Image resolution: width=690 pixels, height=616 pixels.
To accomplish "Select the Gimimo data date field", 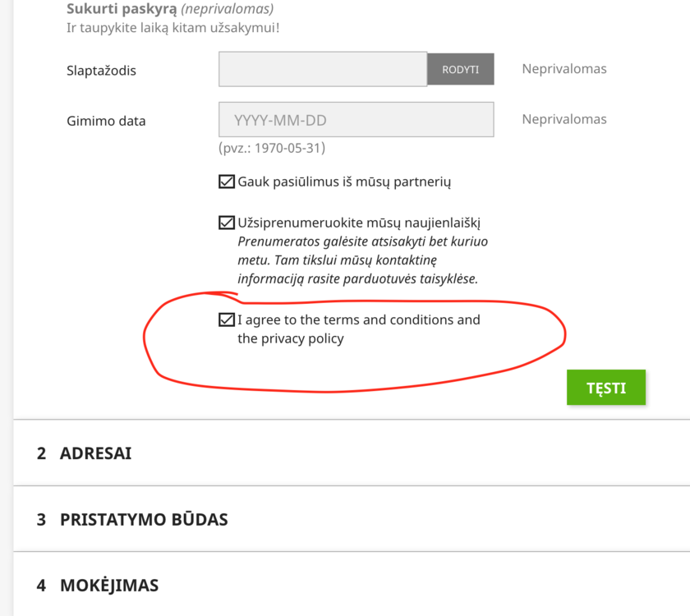I will [x=355, y=119].
